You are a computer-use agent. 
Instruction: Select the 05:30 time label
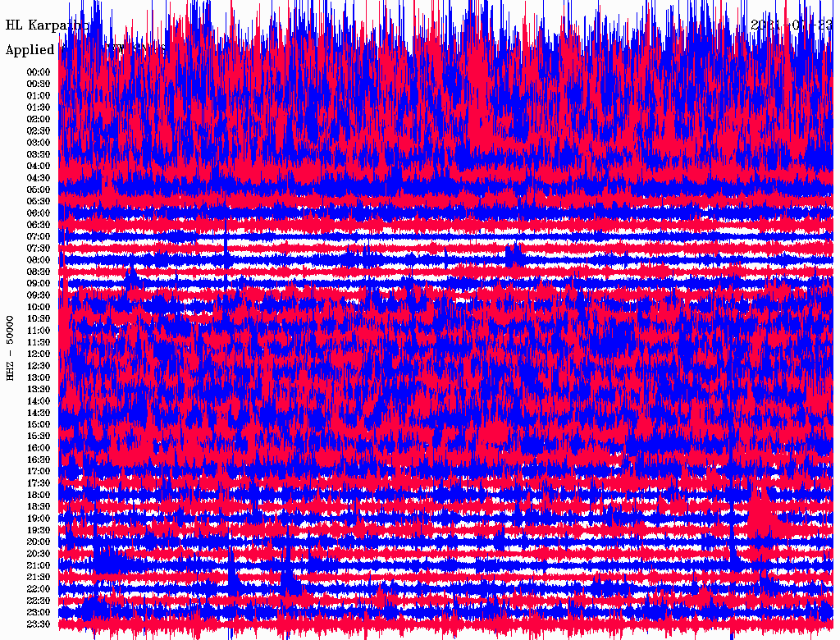pyautogui.click(x=39, y=202)
